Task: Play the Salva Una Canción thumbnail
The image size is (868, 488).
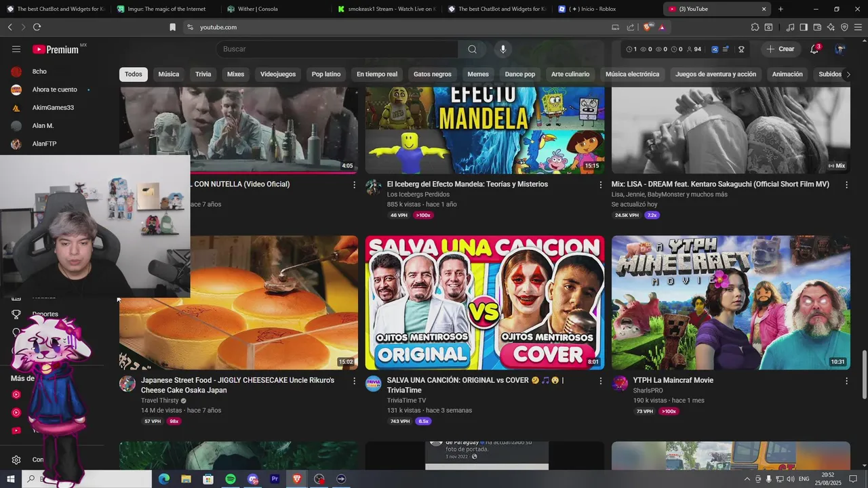Action: tap(485, 302)
